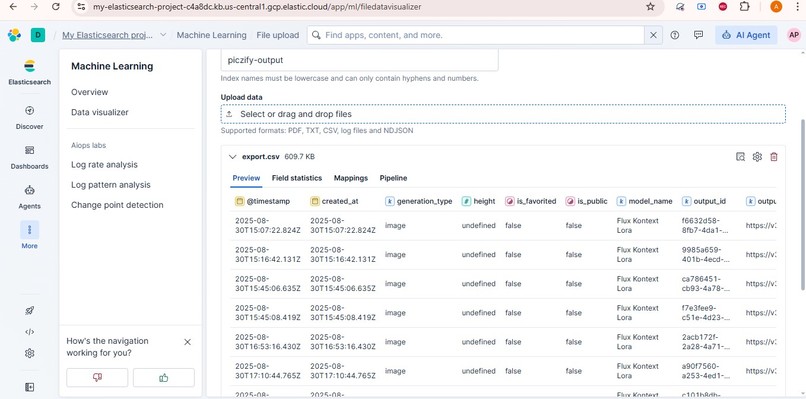Open the feedback chat icon
This screenshot has width=806, height=399.
point(698,35)
